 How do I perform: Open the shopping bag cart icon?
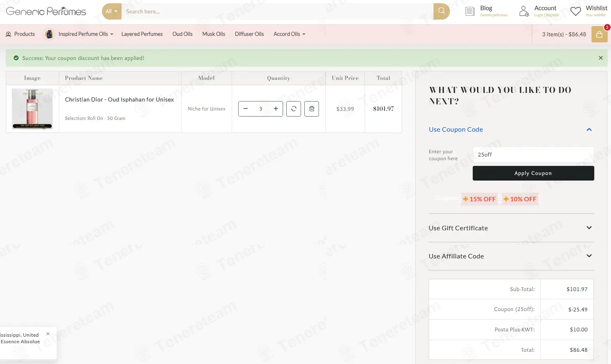[599, 35]
